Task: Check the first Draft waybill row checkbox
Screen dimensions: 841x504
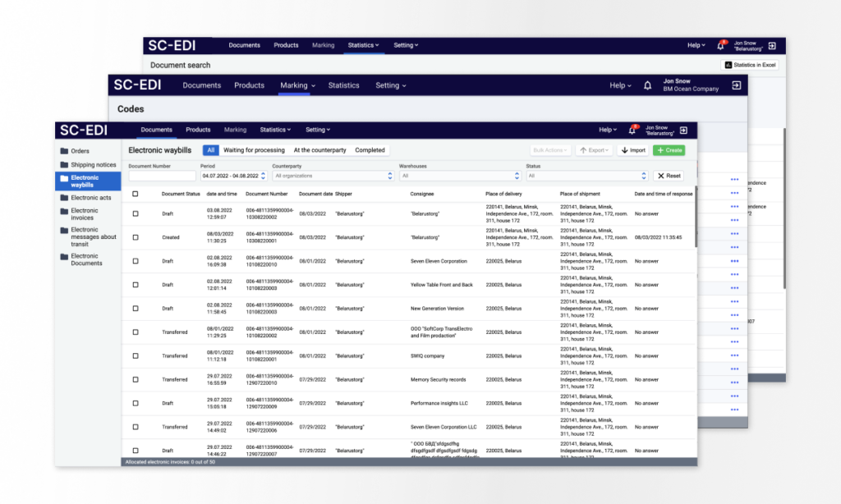Action: point(136,213)
